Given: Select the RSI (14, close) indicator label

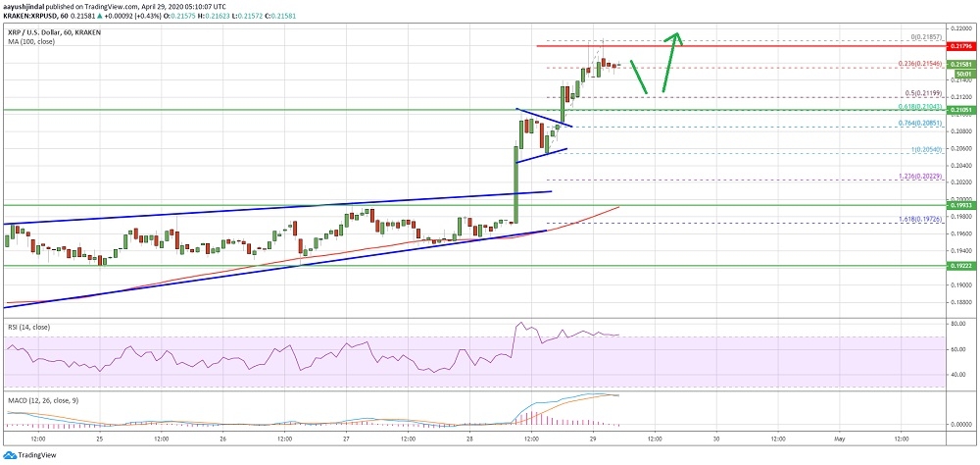Looking at the screenshot, I should [x=28, y=328].
